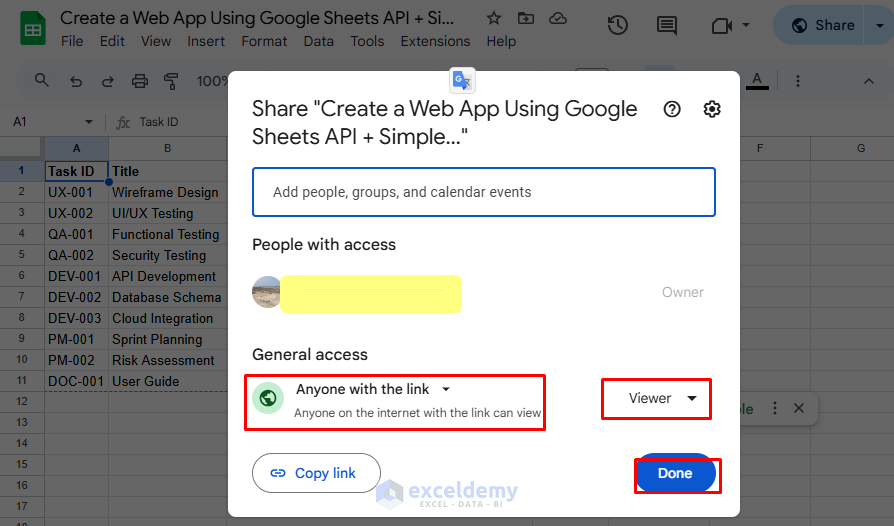Viewport: 894px width, 526px height.
Task: Select cell PM-001
Action: coord(76,340)
